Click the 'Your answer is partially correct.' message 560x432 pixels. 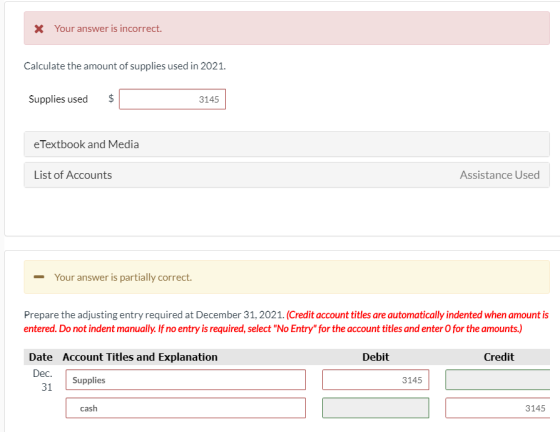pos(123,277)
